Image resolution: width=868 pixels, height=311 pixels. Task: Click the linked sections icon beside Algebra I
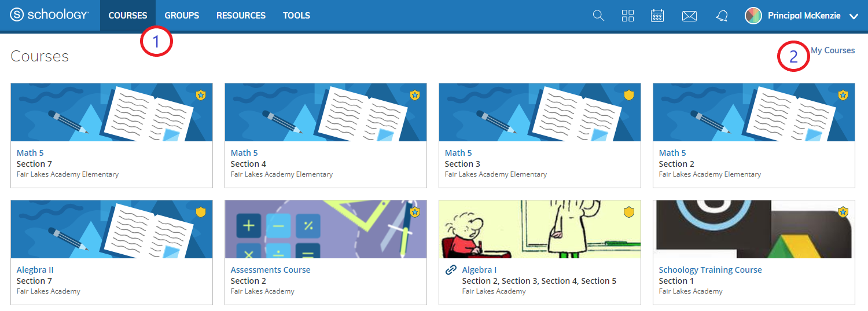pos(451,270)
